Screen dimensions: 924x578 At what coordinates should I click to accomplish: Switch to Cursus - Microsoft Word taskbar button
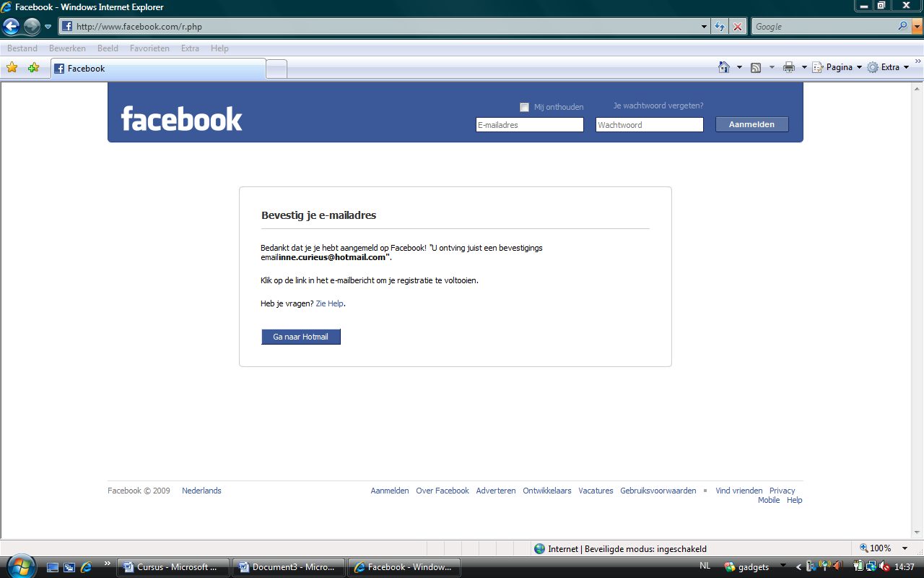(x=173, y=567)
